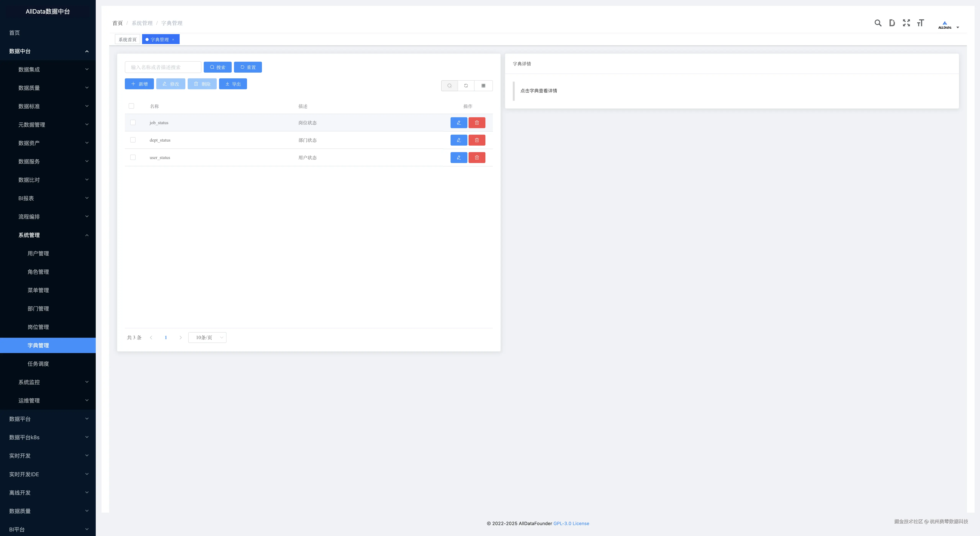The width and height of the screenshot is (980, 536).
Task: Edit the user_status dictionary row
Action: (x=458, y=158)
